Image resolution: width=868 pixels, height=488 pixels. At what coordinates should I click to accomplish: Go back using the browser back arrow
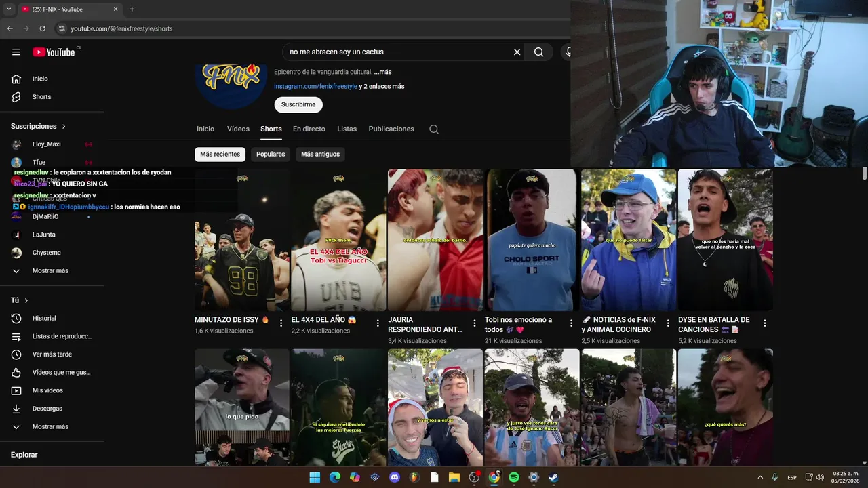coord(9,28)
